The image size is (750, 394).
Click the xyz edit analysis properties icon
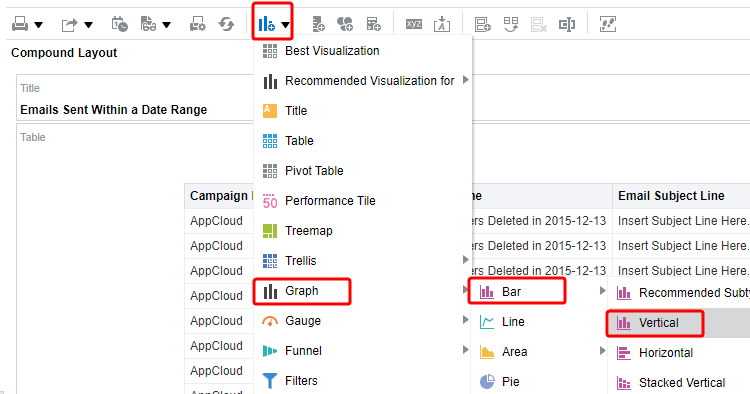tap(414, 24)
